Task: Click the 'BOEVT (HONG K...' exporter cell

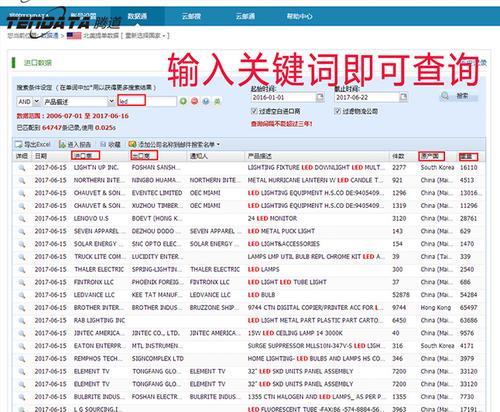Action: click(x=157, y=219)
